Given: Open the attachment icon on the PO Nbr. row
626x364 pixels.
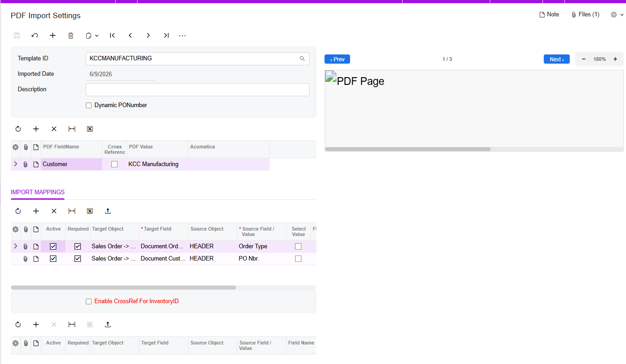Looking at the screenshot, I should click(26, 259).
